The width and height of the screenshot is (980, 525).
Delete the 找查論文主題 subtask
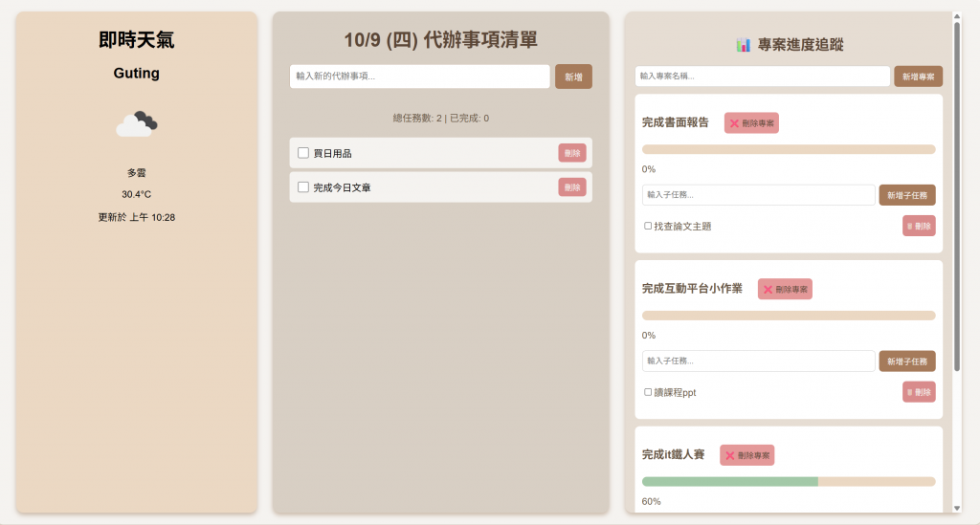point(919,226)
